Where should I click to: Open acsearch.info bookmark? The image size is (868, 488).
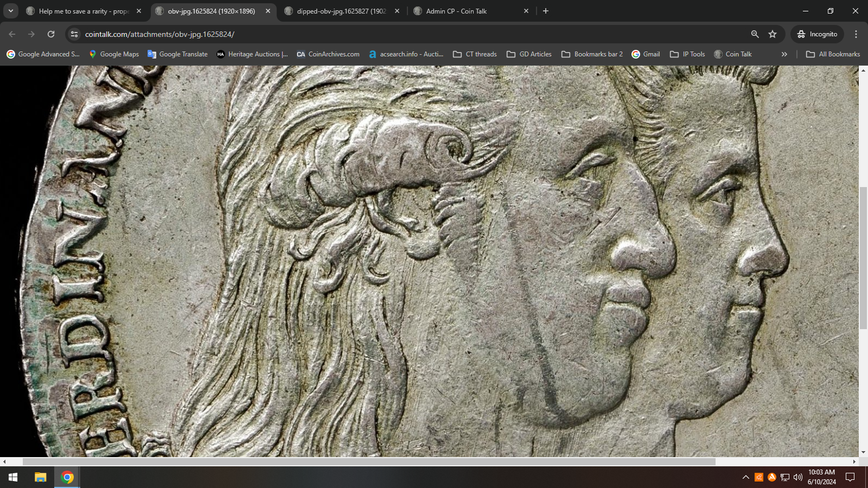(406, 54)
